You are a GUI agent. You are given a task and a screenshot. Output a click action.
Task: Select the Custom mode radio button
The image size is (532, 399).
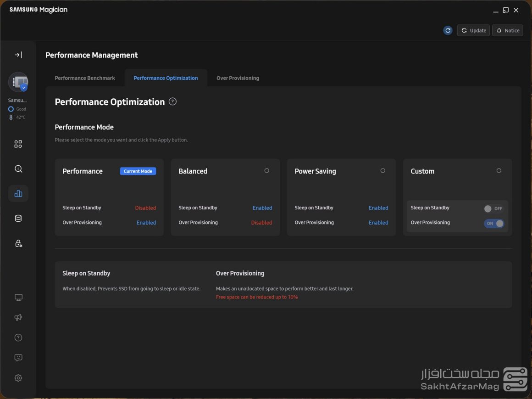[499, 171]
